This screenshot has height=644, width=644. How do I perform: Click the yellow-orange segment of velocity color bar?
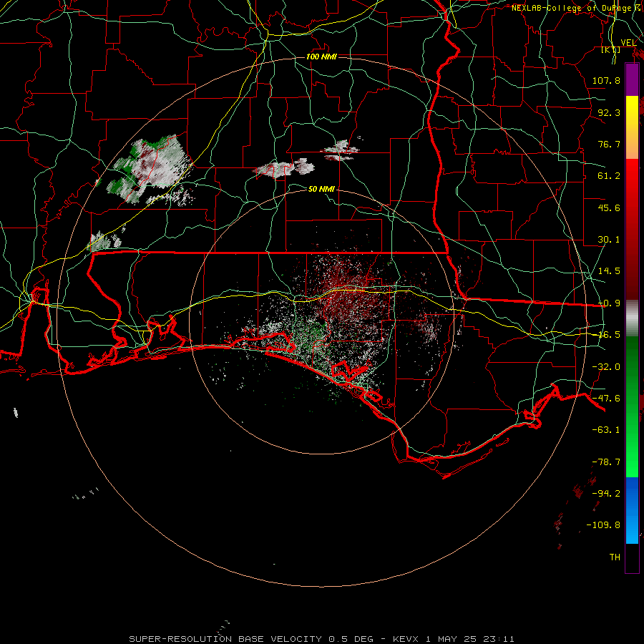632,127
